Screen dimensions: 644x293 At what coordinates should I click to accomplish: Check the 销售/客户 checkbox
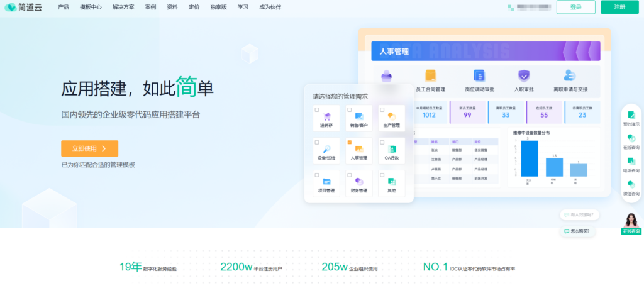point(350,109)
